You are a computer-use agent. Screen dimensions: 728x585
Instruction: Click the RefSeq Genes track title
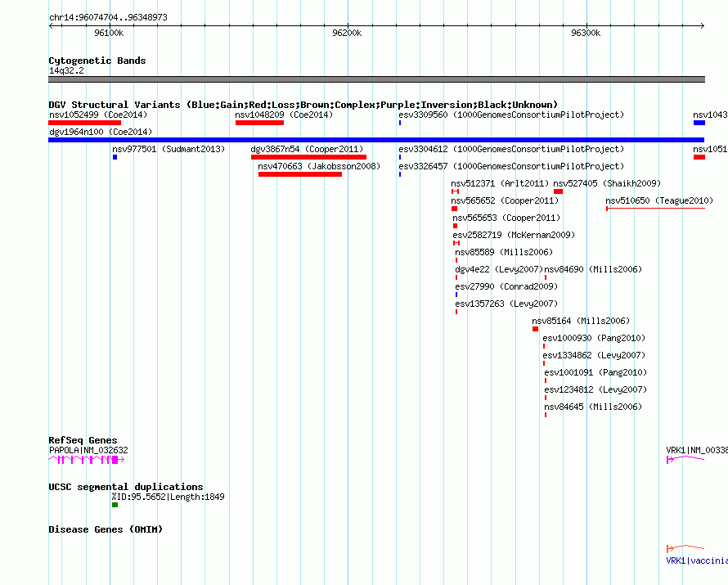(83, 440)
